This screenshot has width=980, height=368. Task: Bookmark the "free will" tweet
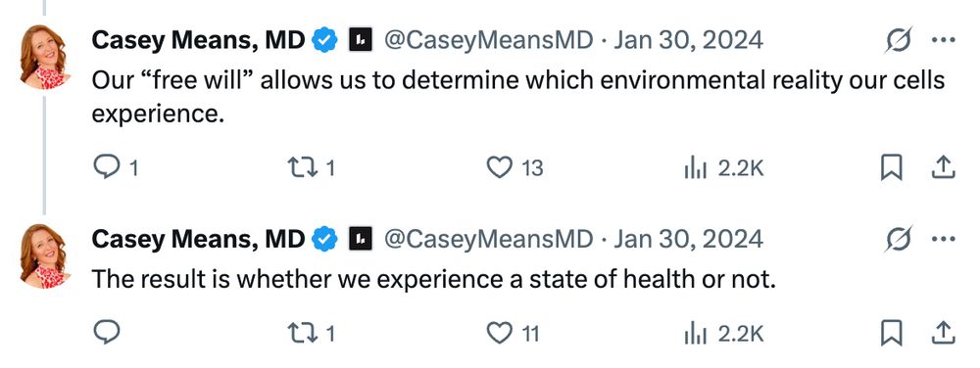[891, 167]
